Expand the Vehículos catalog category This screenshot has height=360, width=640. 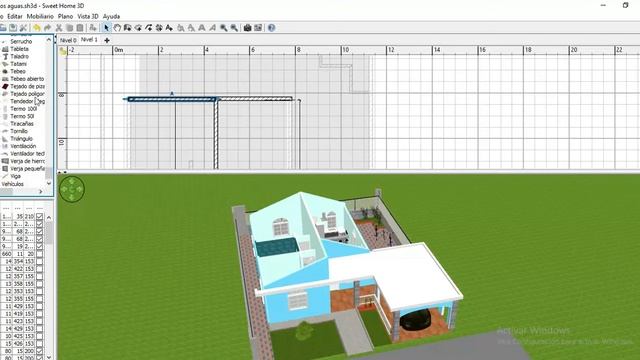13,184
